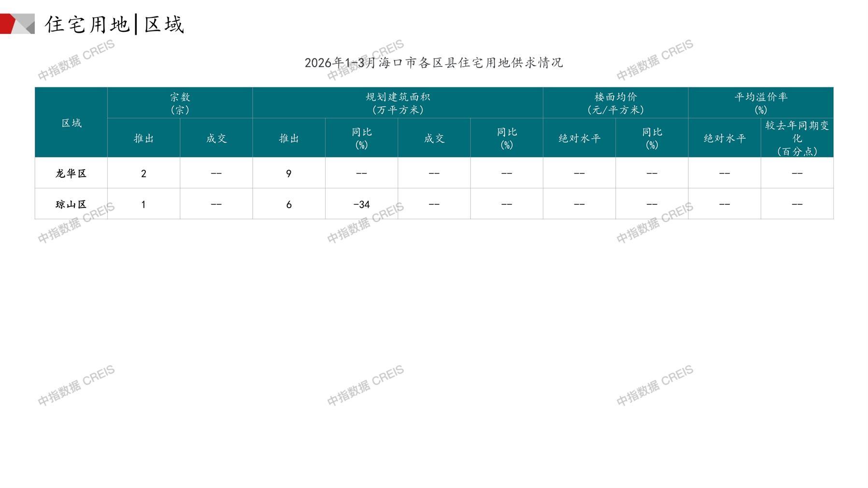The image size is (868, 488).
Task: Select 绝对水平 sub-header under 楼面均价
Action: coord(579,138)
